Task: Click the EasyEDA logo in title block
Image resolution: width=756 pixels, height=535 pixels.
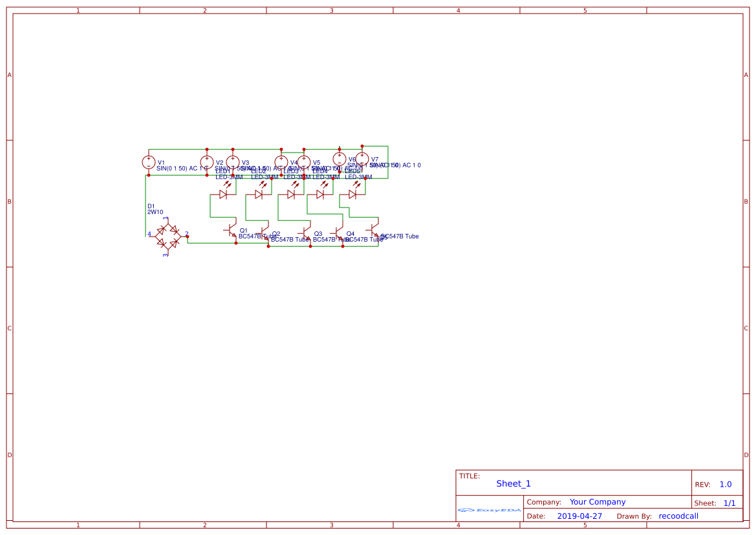Action: click(490, 510)
